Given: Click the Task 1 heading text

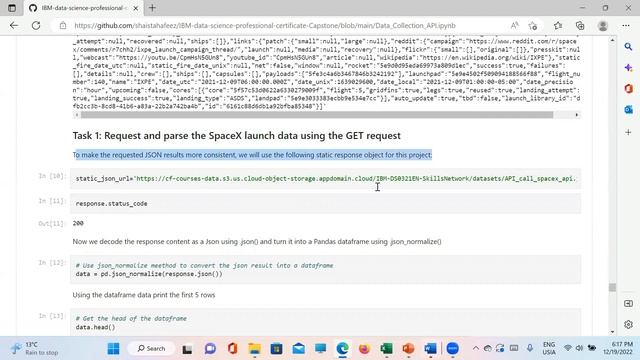Looking at the screenshot, I should [237, 136].
